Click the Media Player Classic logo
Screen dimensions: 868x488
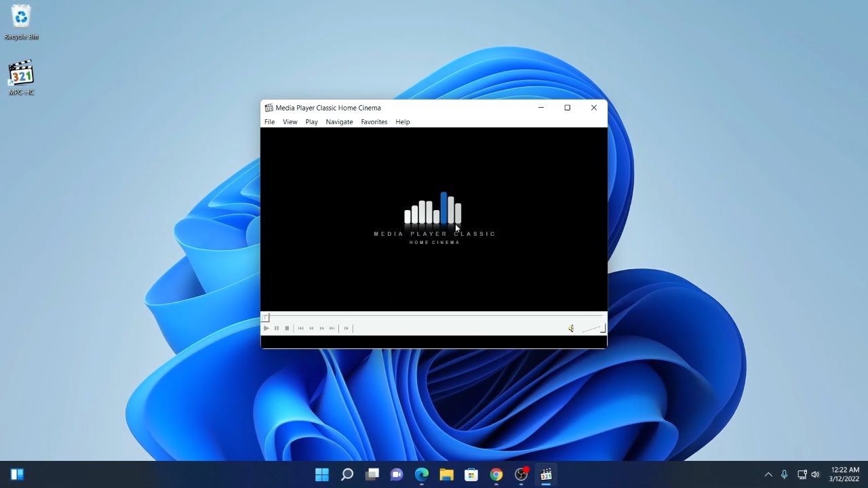[435, 218]
